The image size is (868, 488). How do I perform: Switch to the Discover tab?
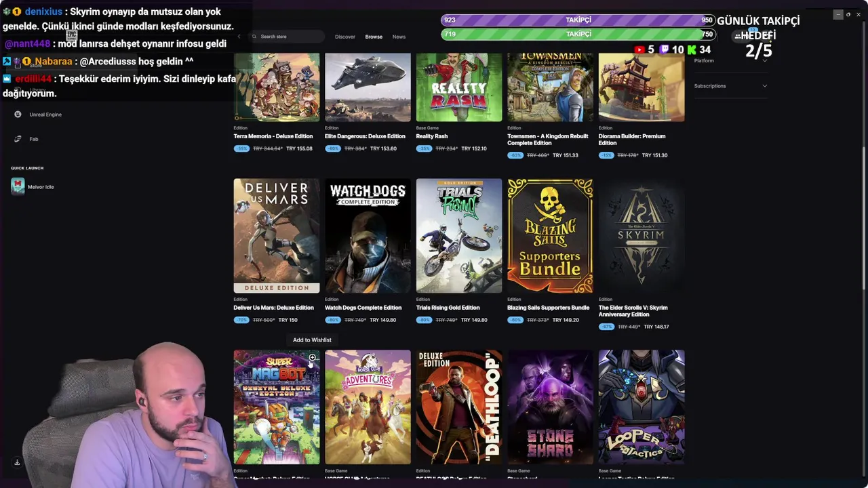(x=344, y=37)
